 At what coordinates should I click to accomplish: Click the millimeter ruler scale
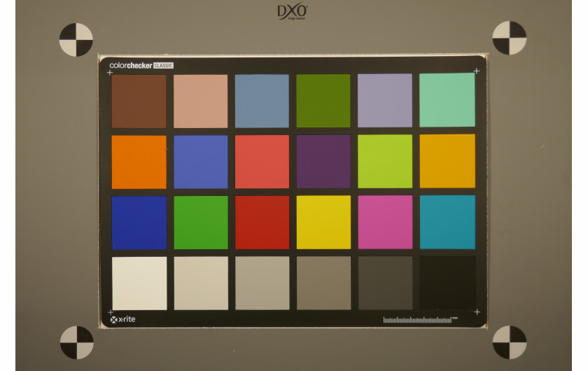(420, 320)
